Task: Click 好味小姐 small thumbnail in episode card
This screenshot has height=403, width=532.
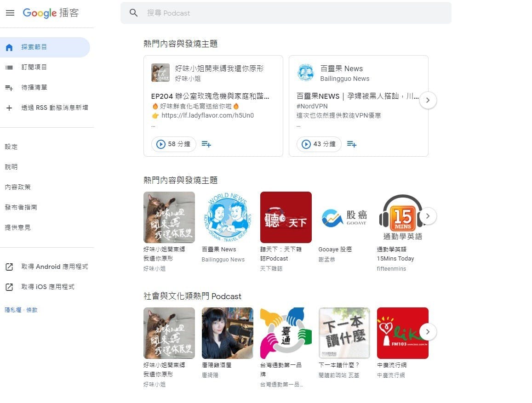Action: 160,73
